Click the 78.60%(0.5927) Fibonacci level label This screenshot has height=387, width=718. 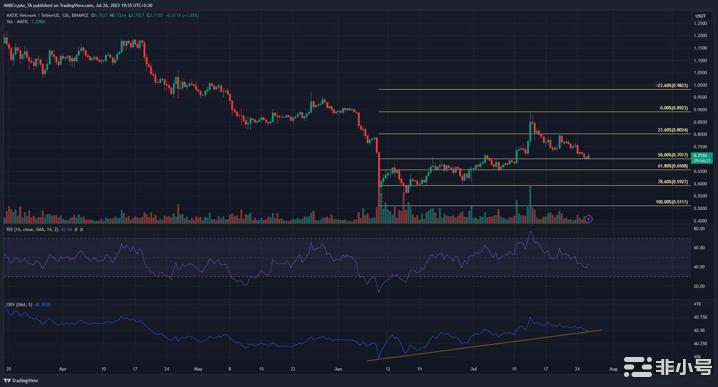(x=673, y=182)
